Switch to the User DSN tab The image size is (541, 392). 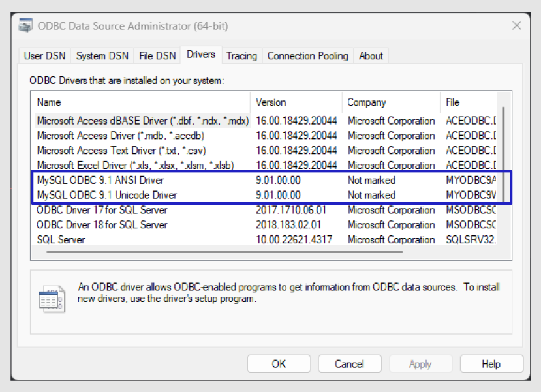point(44,56)
